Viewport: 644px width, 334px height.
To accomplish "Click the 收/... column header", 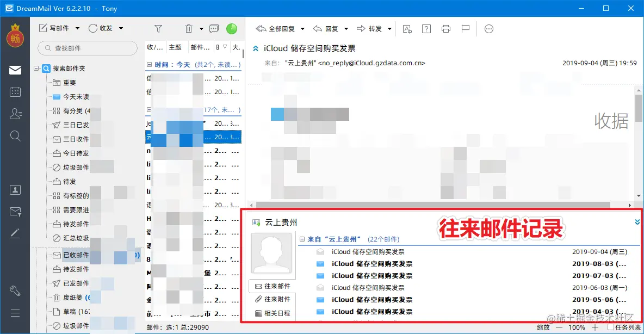I will (x=155, y=47).
